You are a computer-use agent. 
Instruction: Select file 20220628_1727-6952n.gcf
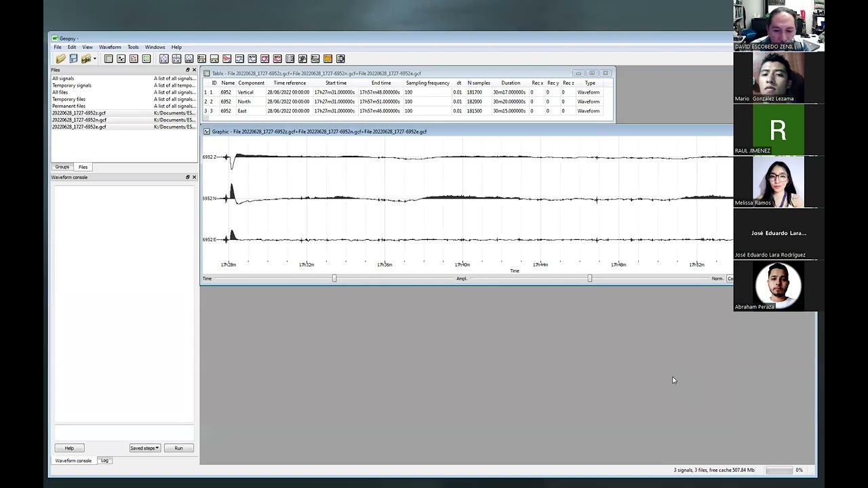click(x=124, y=120)
